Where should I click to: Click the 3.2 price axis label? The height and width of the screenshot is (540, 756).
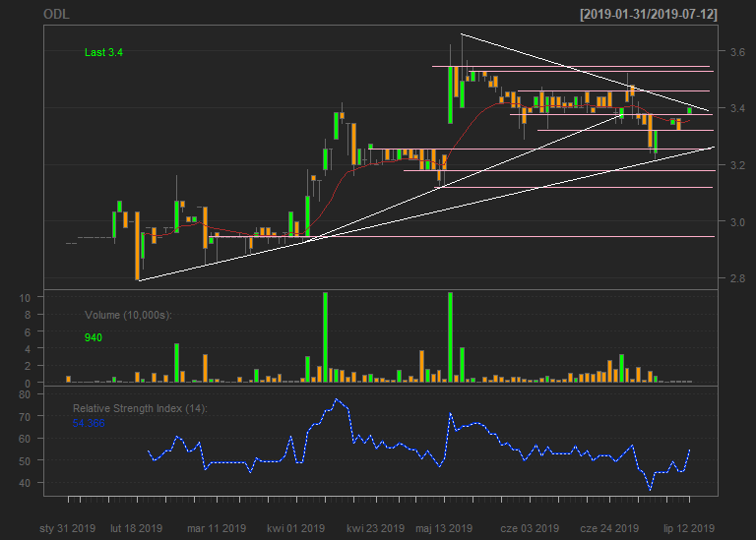737,165
